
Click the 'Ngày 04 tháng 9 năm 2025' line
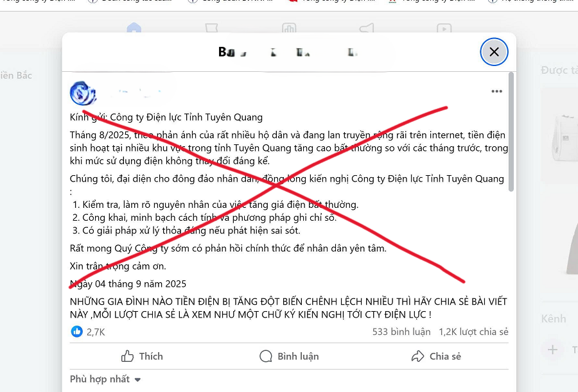point(128,284)
